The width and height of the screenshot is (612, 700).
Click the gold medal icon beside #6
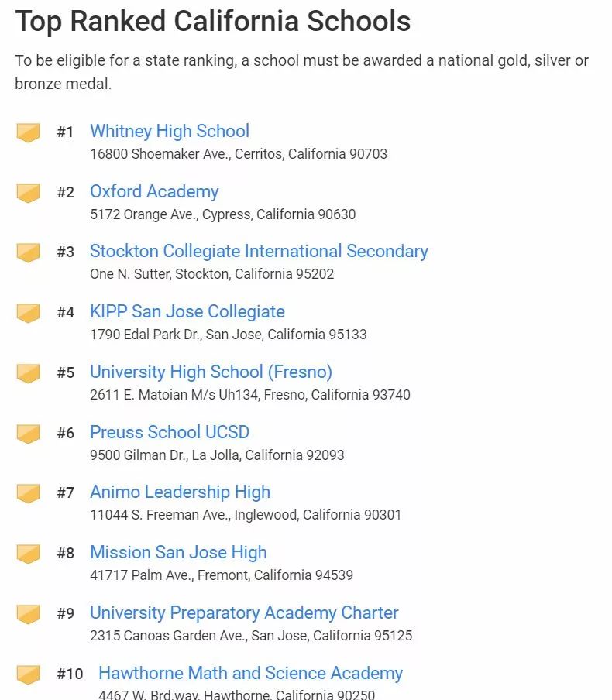pyautogui.click(x=28, y=434)
